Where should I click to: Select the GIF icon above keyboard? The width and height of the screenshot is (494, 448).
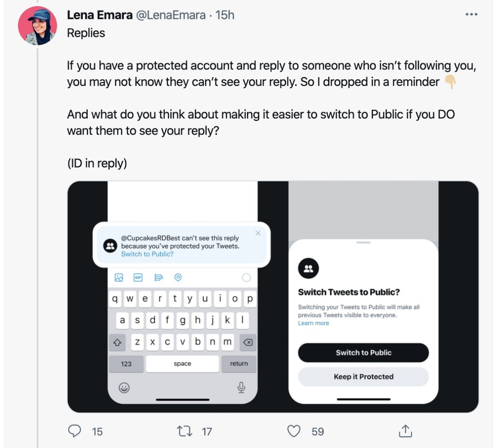[138, 278]
